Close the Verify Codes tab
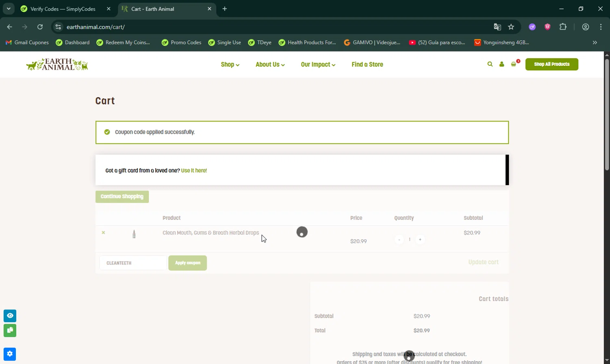610x364 pixels. point(109,9)
